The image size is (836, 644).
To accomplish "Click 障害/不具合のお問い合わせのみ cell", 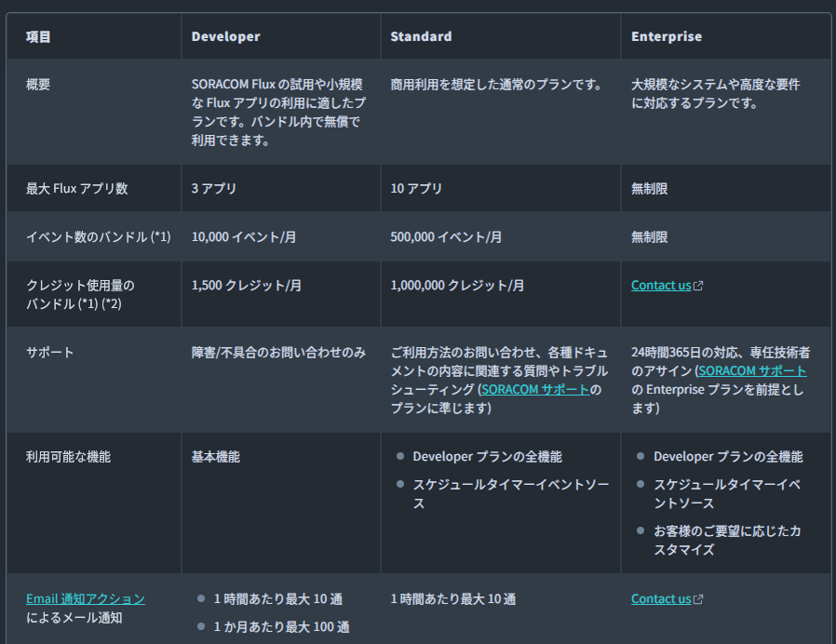I will [278, 353].
